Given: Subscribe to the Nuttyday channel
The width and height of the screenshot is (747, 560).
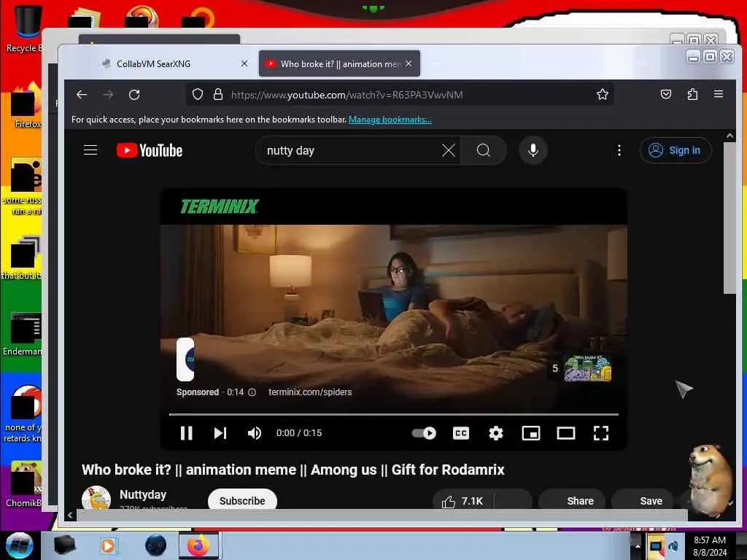Looking at the screenshot, I should click(242, 500).
